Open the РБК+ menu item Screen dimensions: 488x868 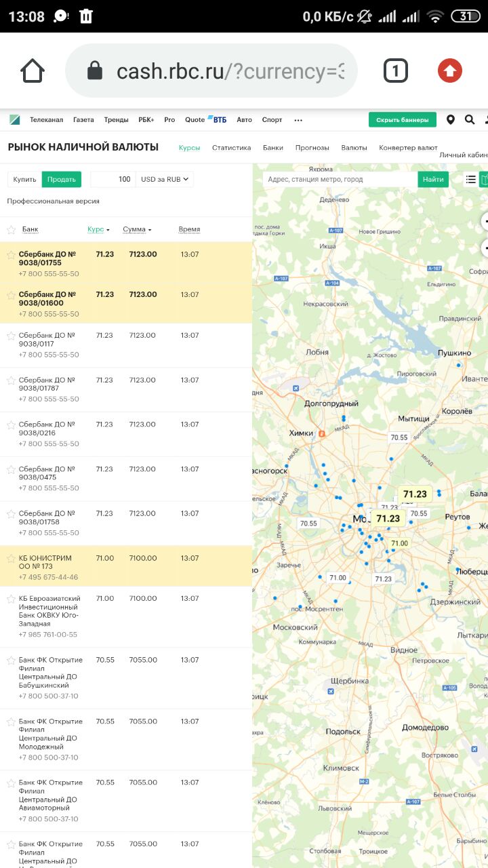[146, 120]
